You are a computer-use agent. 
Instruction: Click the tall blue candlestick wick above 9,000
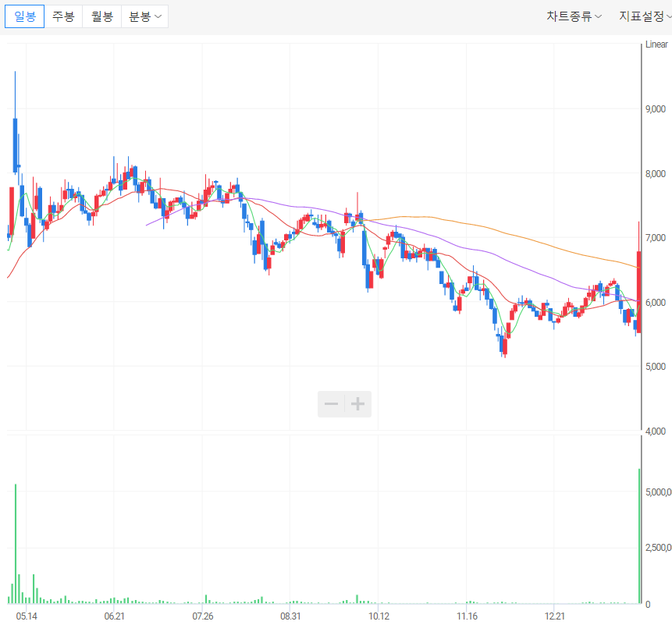pyautogui.click(x=15, y=94)
